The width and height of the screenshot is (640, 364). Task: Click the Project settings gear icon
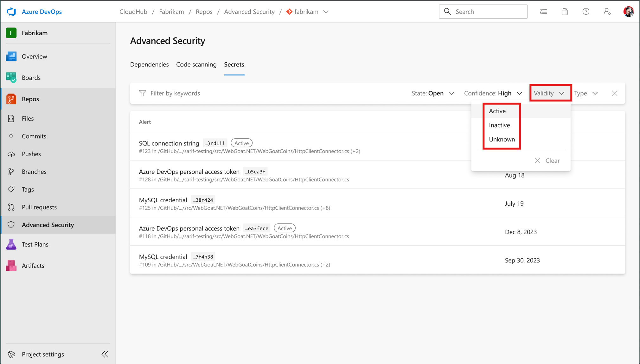pos(11,354)
